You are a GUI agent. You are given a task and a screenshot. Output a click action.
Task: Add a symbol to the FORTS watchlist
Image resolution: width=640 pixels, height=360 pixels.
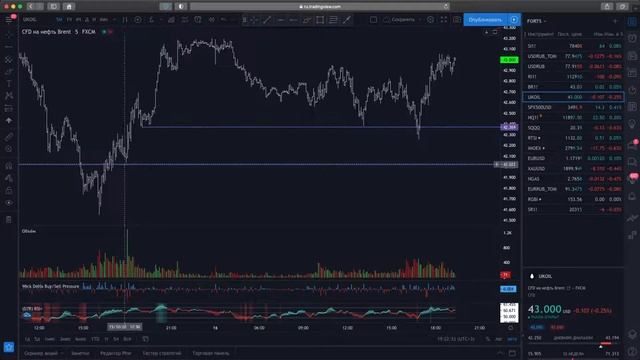pyautogui.click(x=616, y=21)
